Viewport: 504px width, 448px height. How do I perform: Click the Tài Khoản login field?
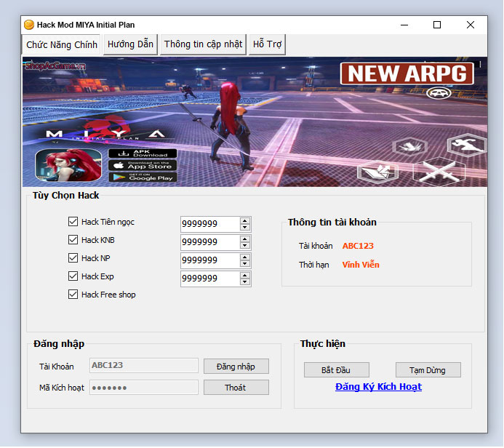(144, 365)
